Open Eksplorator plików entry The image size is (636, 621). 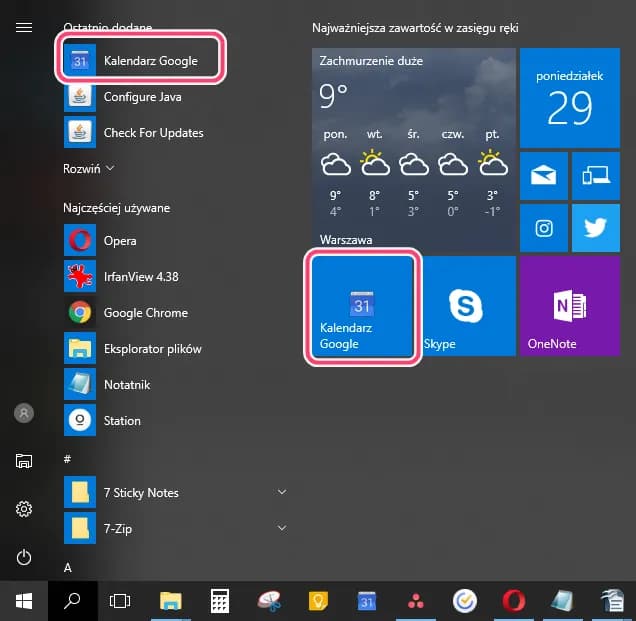pyautogui.click(x=150, y=349)
